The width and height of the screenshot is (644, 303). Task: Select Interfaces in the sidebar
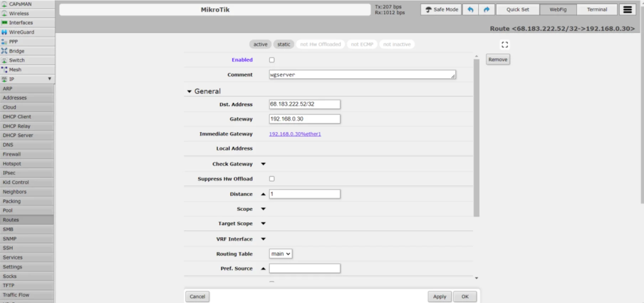tap(21, 22)
